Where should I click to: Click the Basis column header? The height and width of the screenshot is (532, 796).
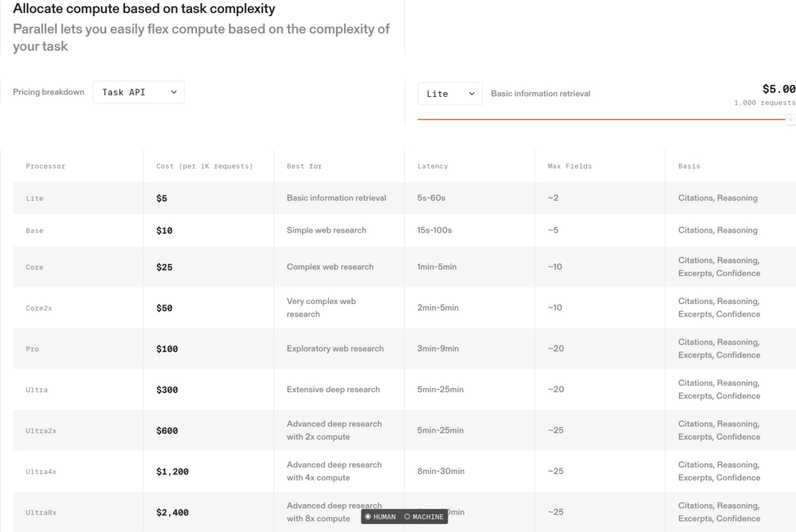coord(689,166)
